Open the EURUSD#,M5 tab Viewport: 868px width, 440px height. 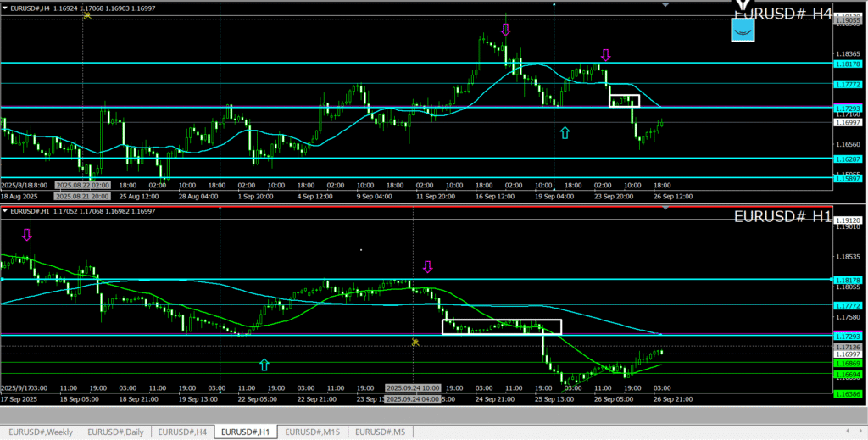click(380, 432)
